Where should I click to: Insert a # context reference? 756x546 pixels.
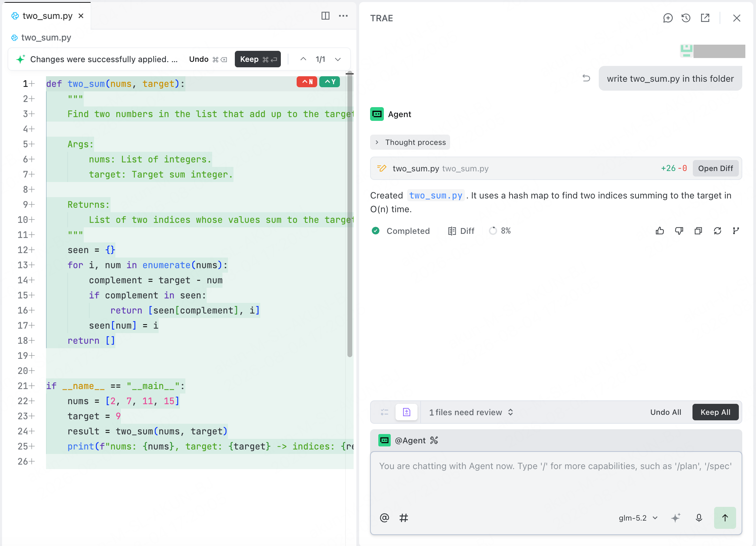[x=404, y=518]
